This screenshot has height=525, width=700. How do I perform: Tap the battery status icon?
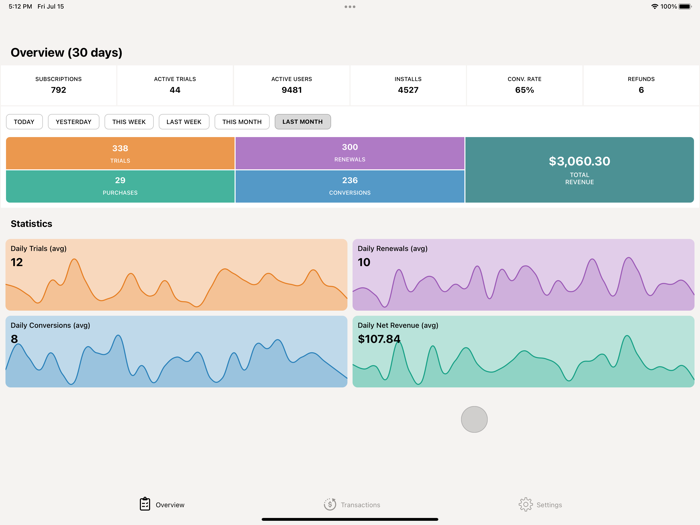685,7
